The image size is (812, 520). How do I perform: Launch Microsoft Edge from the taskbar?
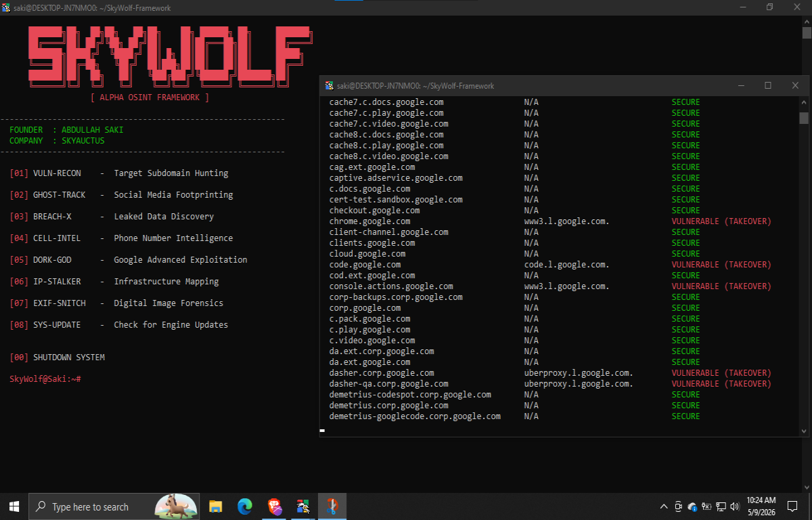tap(245, 506)
